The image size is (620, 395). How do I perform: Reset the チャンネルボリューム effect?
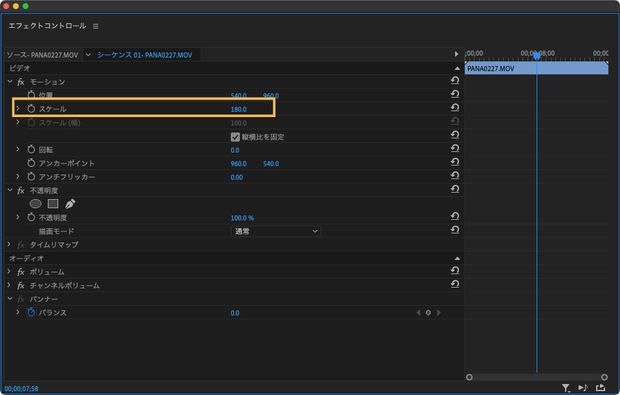coord(455,284)
